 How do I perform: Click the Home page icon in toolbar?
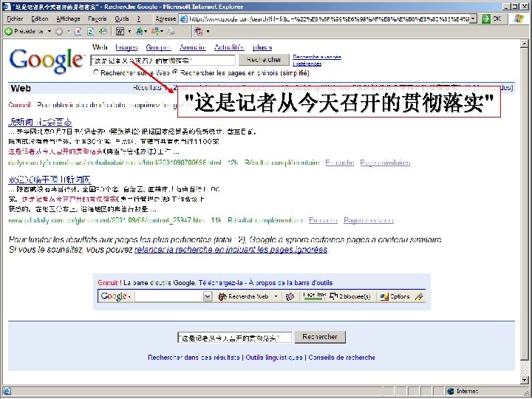(x=103, y=32)
